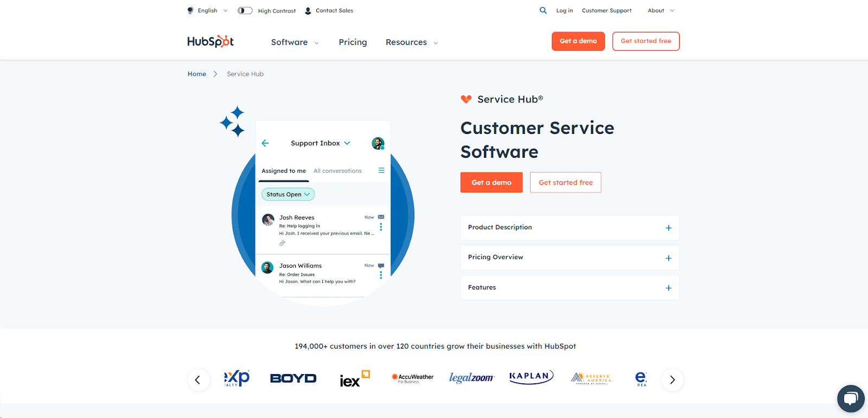Click the Service Hub breadcrumb text
The image size is (868, 418).
click(x=245, y=74)
